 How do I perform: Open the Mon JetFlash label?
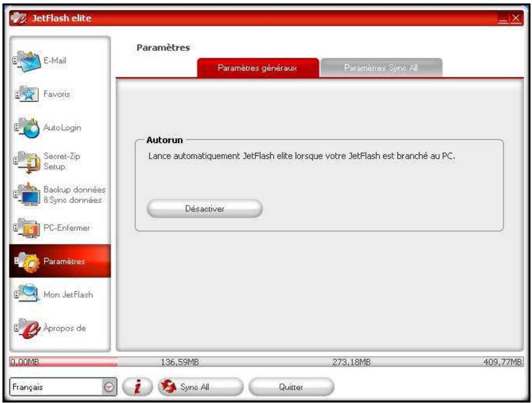pyautogui.click(x=68, y=294)
